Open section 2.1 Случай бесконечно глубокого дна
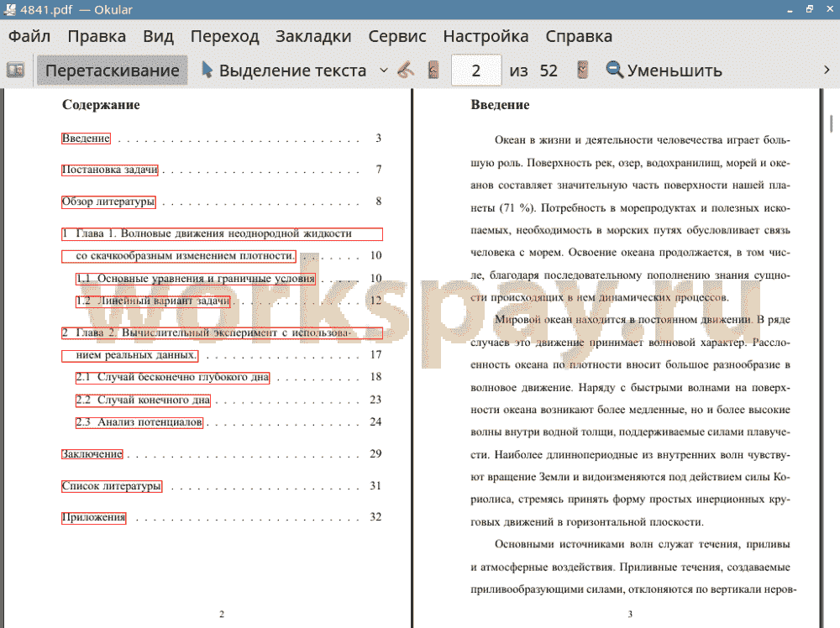This screenshot has height=628, width=840. tap(172, 378)
